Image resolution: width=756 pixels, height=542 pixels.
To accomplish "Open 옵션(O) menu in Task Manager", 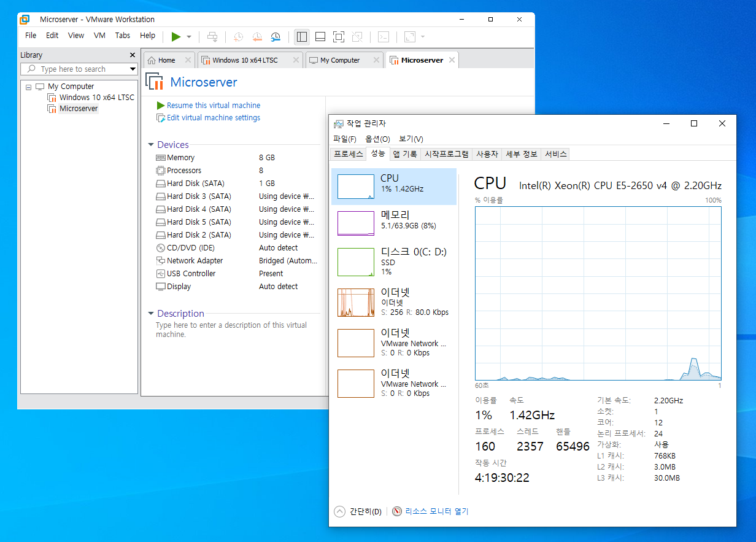I will pos(377,139).
